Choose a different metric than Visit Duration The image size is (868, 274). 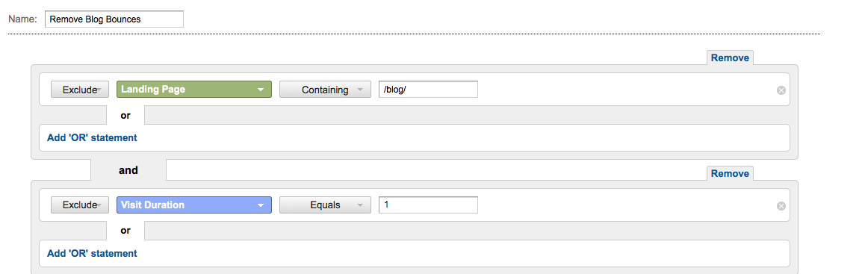coord(194,205)
